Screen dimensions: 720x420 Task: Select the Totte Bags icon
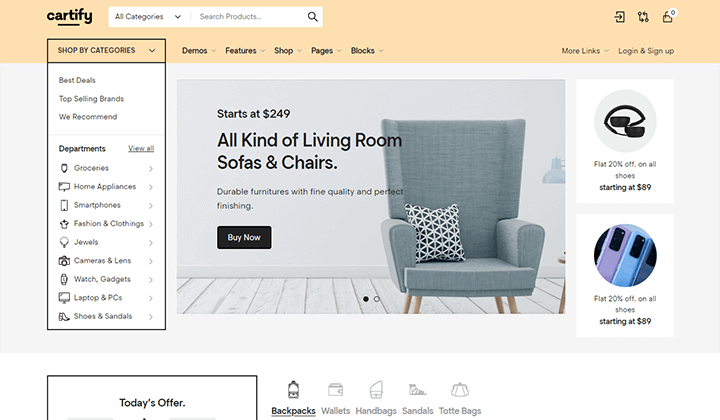click(x=460, y=390)
